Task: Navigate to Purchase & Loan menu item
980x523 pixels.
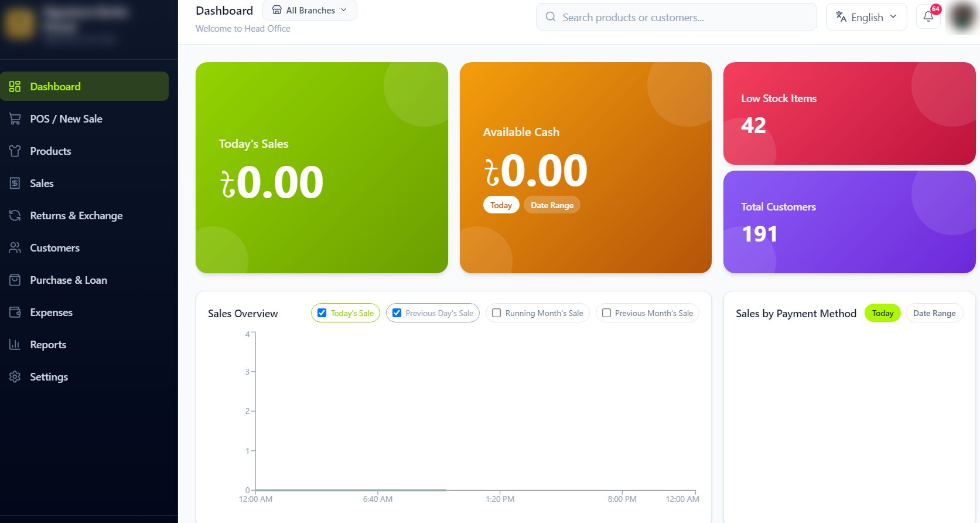Action: (x=84, y=280)
